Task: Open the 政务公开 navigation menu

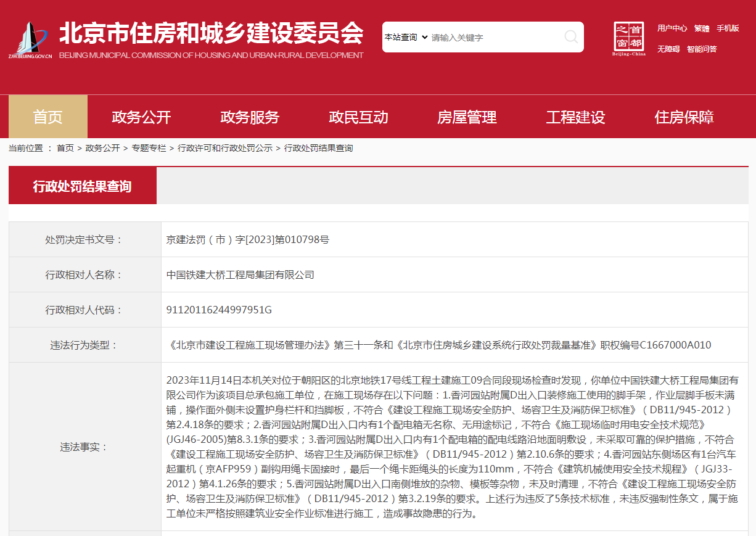Action: [141, 117]
